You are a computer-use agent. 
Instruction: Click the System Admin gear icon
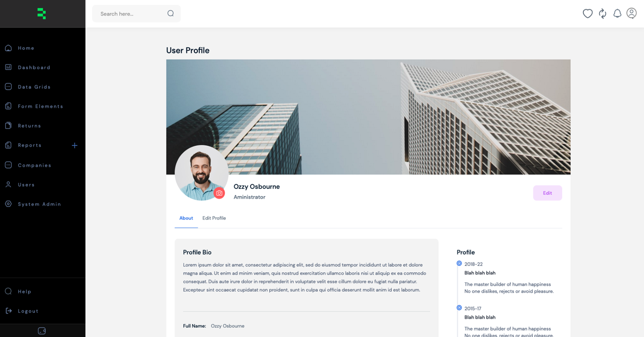[8, 204]
